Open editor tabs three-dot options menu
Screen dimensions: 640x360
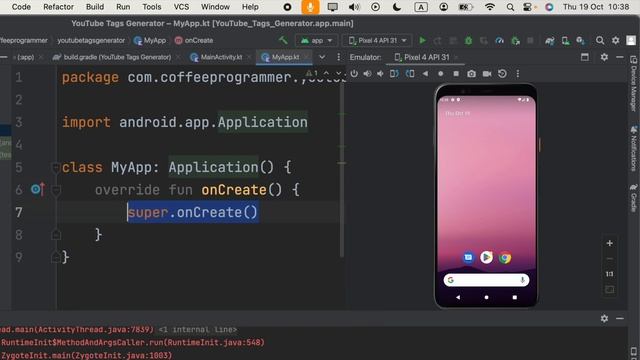tap(338, 57)
